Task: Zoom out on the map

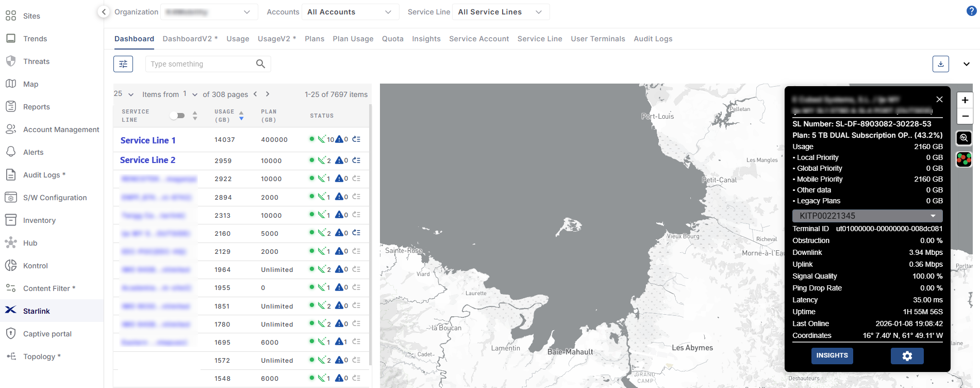Action: coord(965,116)
